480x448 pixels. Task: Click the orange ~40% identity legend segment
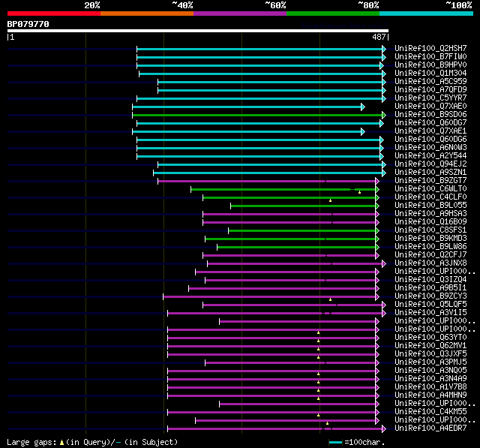147,14
